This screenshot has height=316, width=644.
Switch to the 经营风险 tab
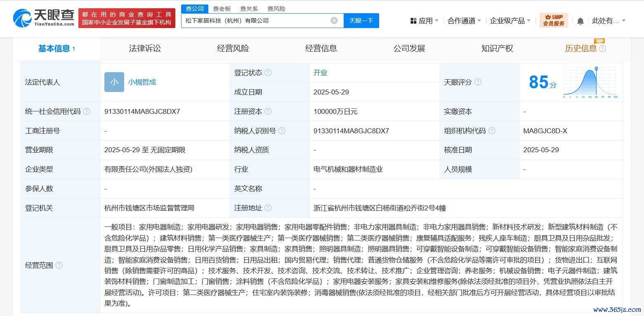click(233, 49)
